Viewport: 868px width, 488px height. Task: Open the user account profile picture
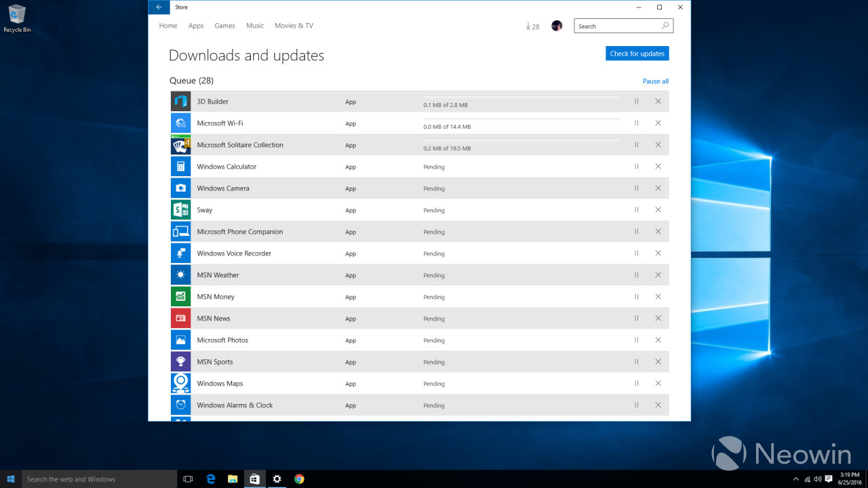pyautogui.click(x=557, y=26)
